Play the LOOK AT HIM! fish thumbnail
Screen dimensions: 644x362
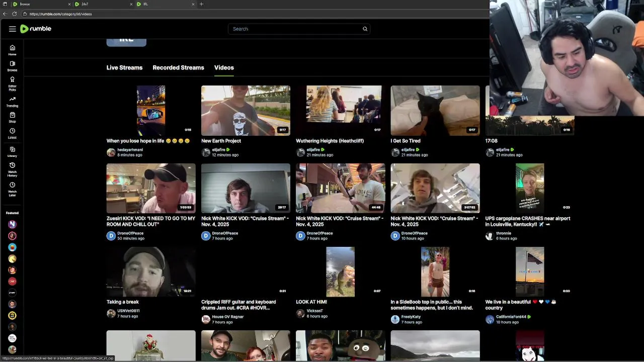(x=341, y=271)
